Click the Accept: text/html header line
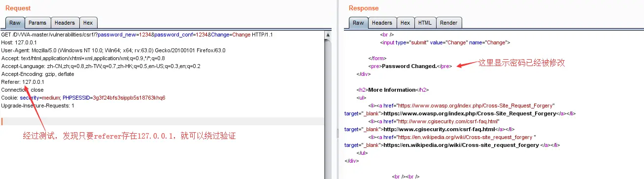Screen dimensions: 644x179 point(83,58)
